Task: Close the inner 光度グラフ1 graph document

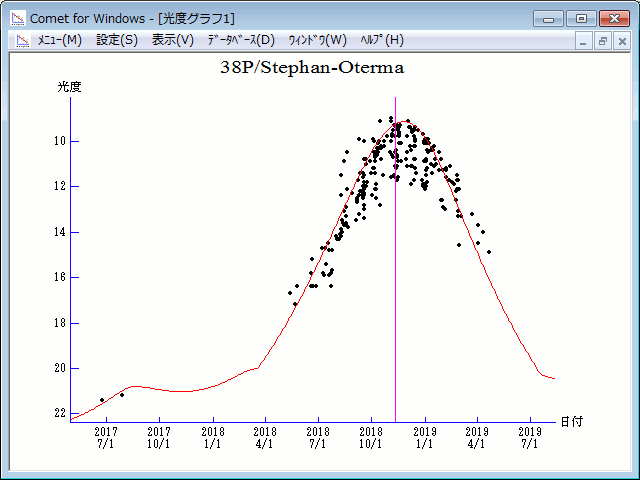Action: click(x=622, y=41)
